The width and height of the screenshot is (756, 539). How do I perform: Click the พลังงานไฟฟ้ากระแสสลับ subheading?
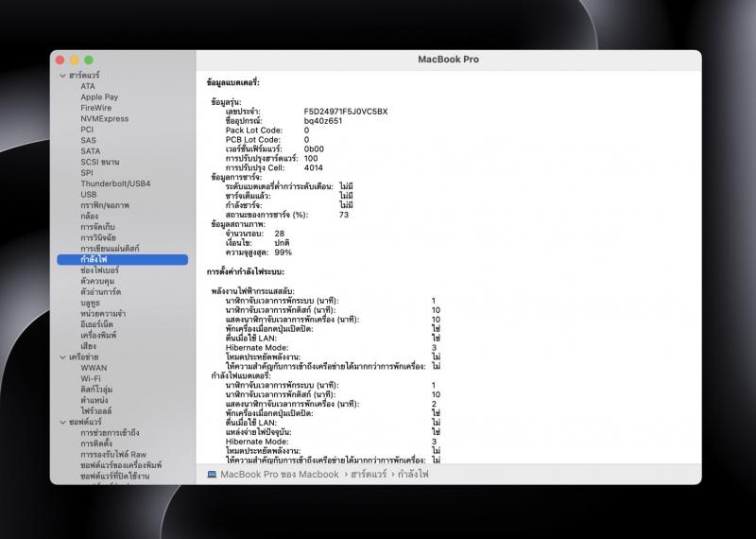tap(252, 291)
